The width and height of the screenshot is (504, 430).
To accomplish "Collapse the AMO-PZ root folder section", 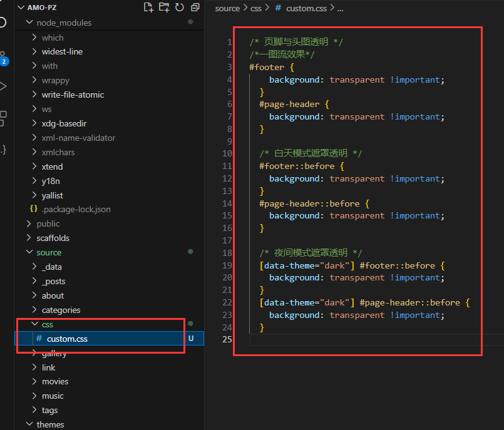I will (43, 8).
